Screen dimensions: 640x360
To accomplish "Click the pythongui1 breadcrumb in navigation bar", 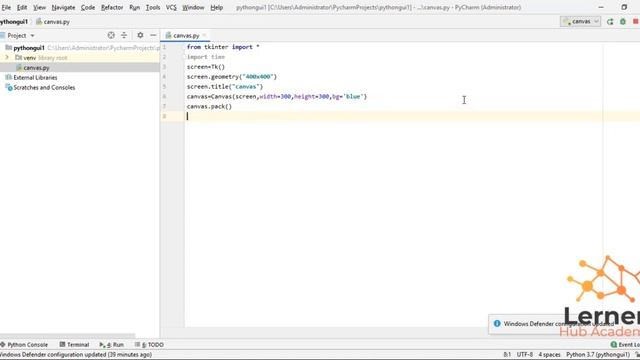I will coord(14,22).
